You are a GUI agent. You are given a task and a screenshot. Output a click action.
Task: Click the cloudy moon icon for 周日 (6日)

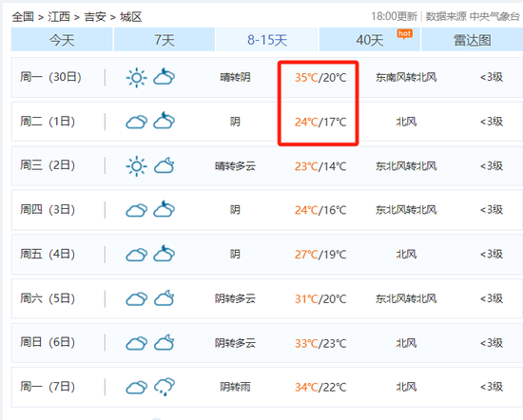coord(165,342)
